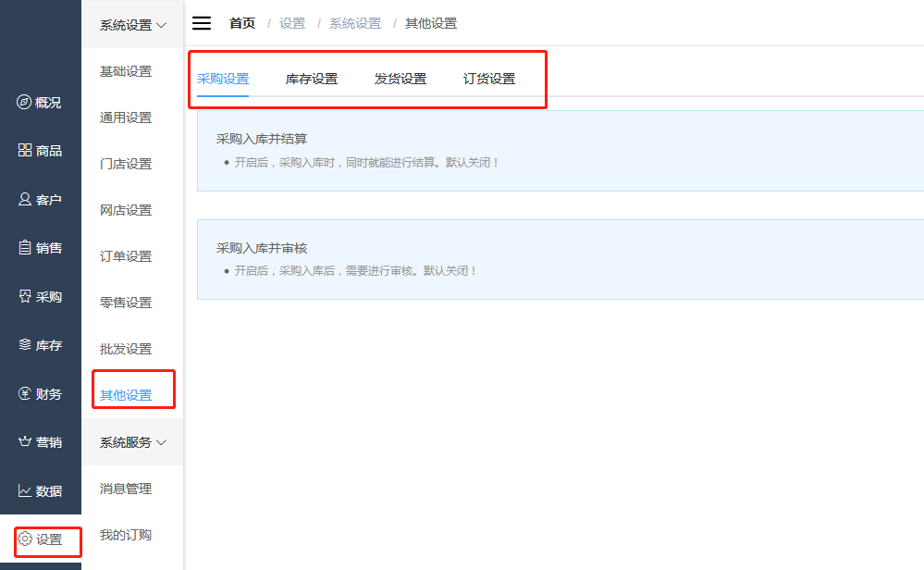Click the hamburger menu collapse icon
The height and width of the screenshot is (570, 924).
click(x=202, y=23)
